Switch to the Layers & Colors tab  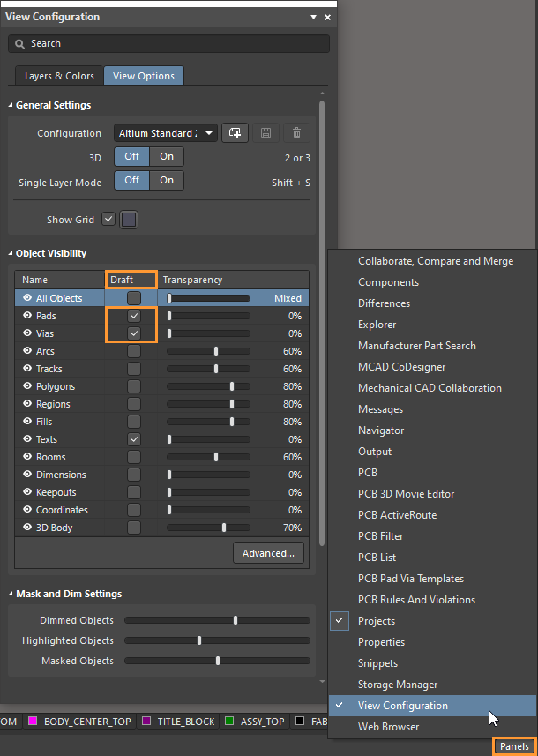click(x=59, y=76)
